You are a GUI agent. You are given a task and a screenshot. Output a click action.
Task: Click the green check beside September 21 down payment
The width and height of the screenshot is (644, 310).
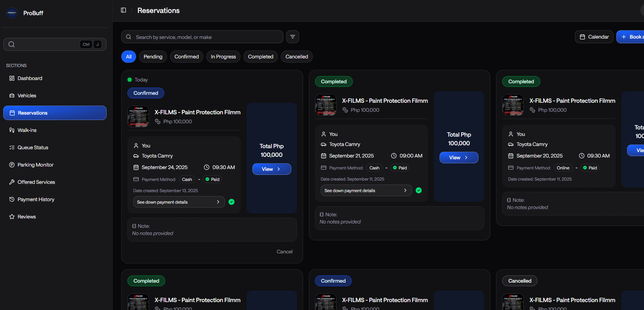click(419, 190)
